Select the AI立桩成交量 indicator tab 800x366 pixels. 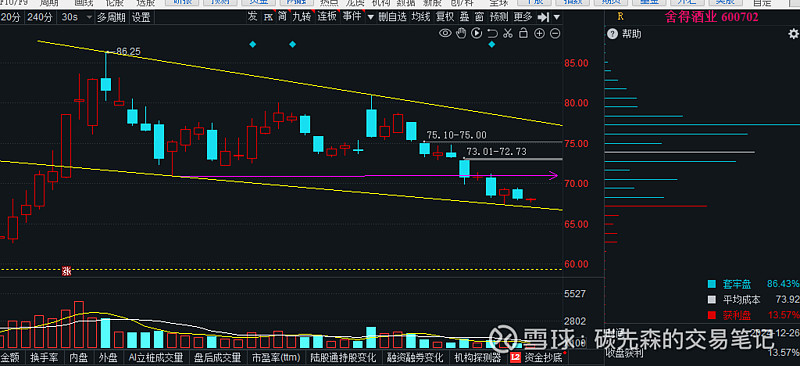[x=156, y=357]
